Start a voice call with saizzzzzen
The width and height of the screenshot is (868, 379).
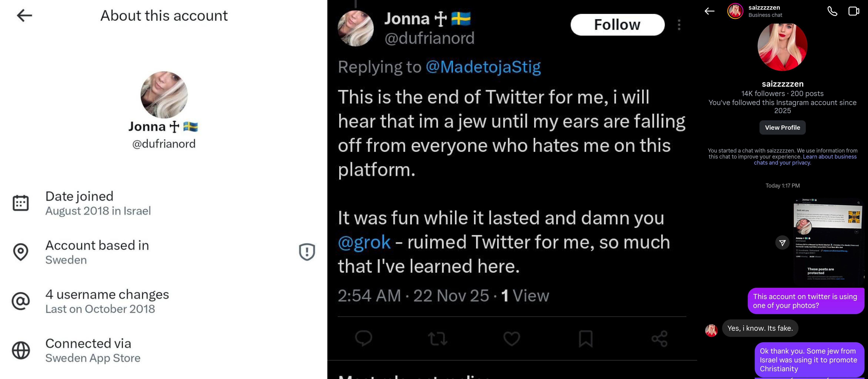(x=832, y=11)
